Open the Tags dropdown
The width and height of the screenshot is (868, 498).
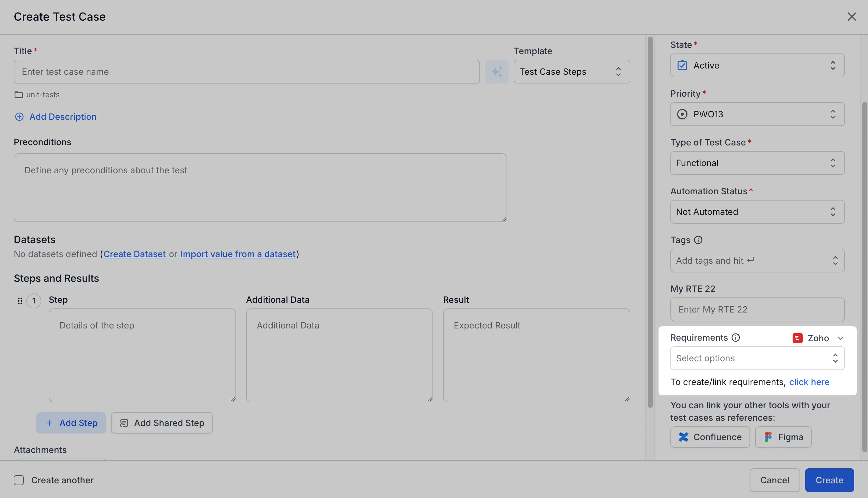pyautogui.click(x=757, y=261)
